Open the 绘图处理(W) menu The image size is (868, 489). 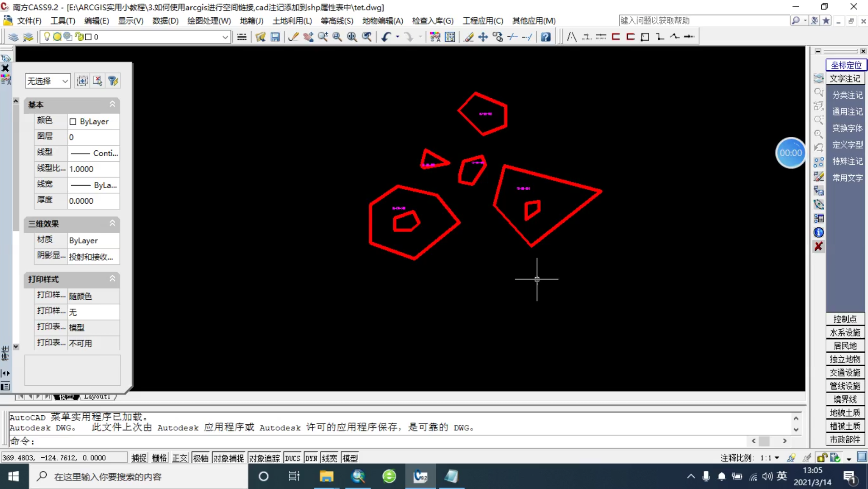pos(209,21)
